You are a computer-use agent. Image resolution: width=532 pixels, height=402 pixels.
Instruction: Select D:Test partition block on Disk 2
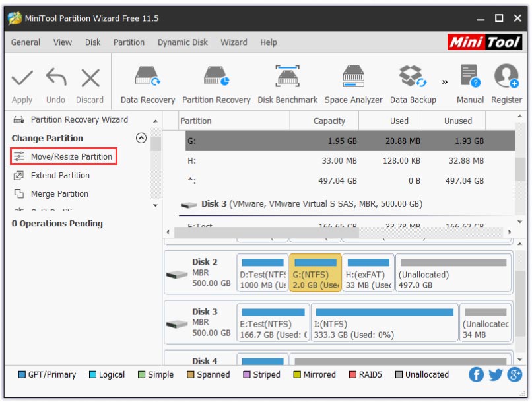point(263,273)
